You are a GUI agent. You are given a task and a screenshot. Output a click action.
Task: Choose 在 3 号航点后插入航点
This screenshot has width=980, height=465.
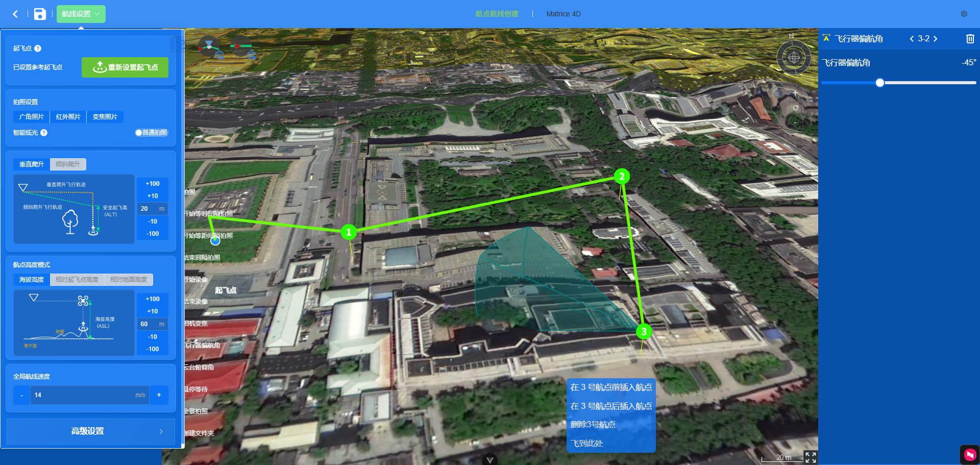click(x=611, y=406)
